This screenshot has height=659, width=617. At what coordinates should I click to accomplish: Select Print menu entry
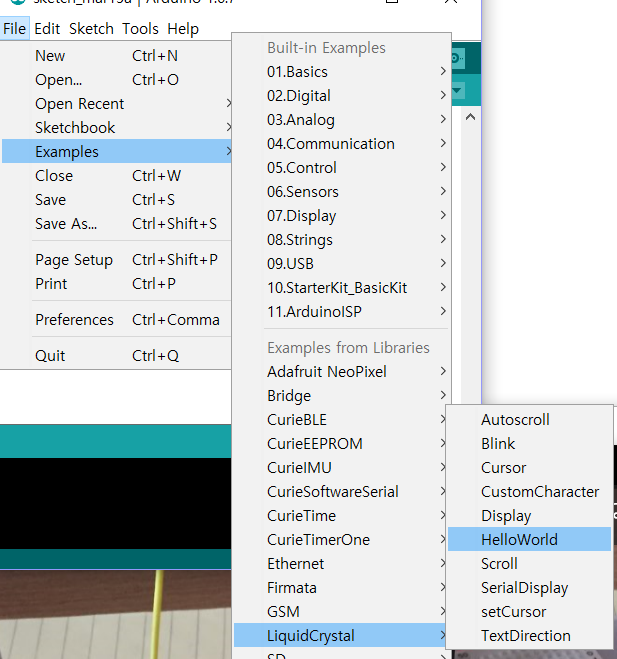pyautogui.click(x=116, y=283)
